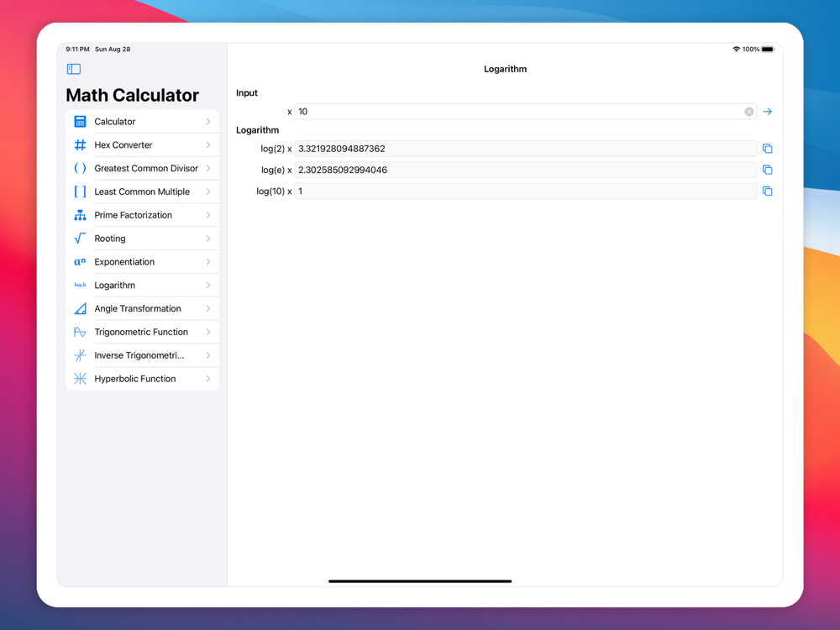840x630 pixels.
Task: Open Angle Transformation from the sidebar
Action: click(143, 308)
